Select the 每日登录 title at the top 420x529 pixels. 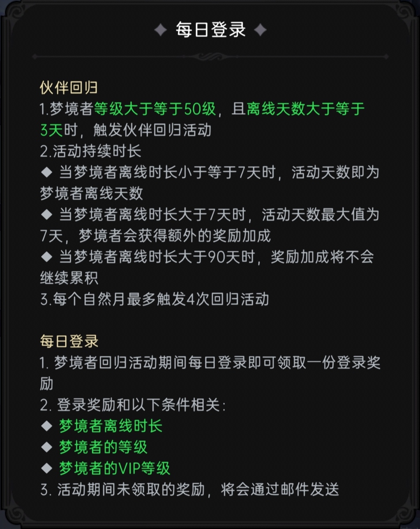pyautogui.click(x=210, y=30)
